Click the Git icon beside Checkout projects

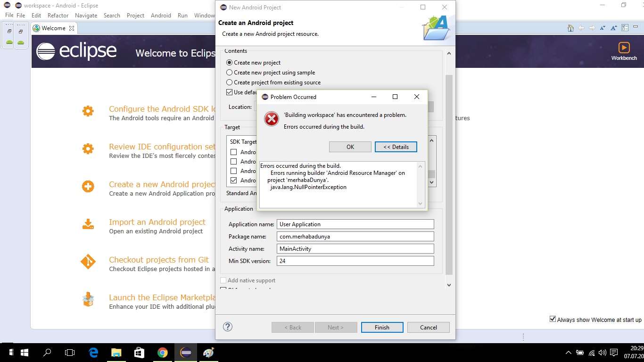[x=88, y=262]
